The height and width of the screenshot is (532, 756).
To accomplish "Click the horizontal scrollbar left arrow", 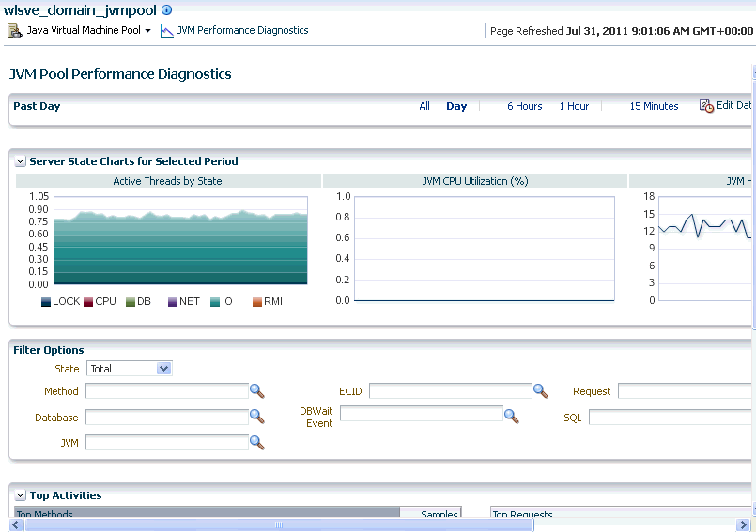I will pos(16,524).
